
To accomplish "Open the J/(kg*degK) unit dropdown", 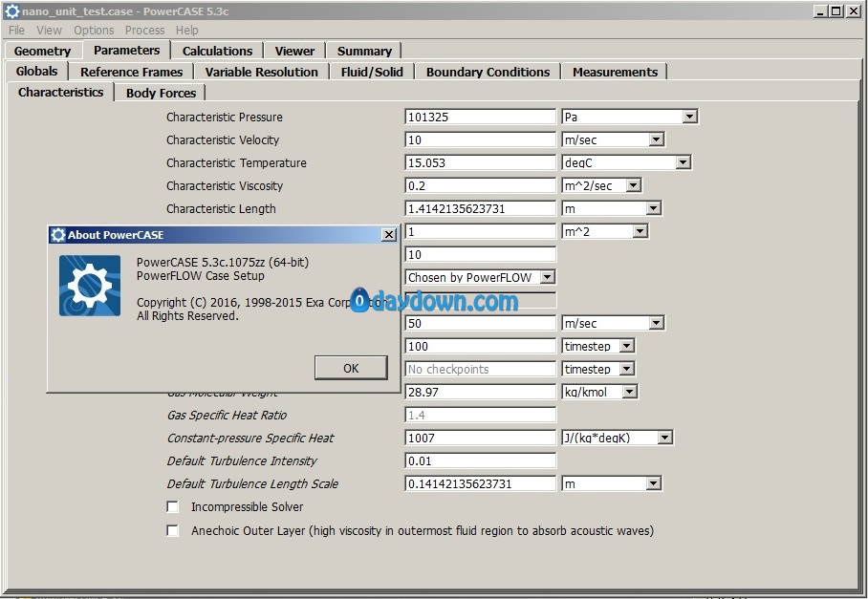I will pos(664,438).
